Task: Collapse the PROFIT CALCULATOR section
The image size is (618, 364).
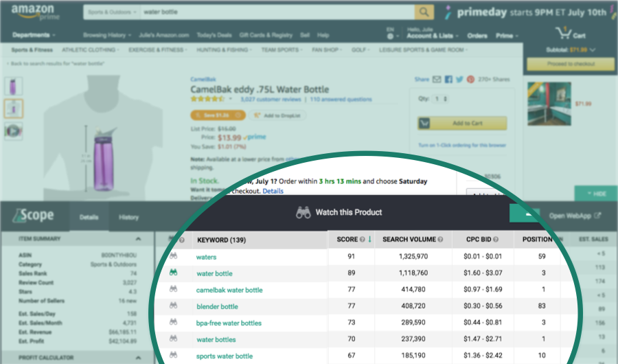Action: 138,358
